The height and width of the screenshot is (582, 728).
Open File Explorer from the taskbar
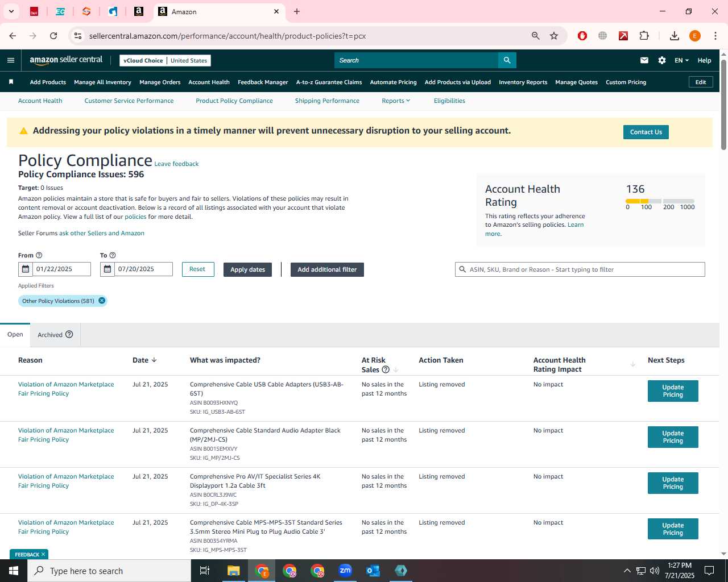pyautogui.click(x=234, y=571)
